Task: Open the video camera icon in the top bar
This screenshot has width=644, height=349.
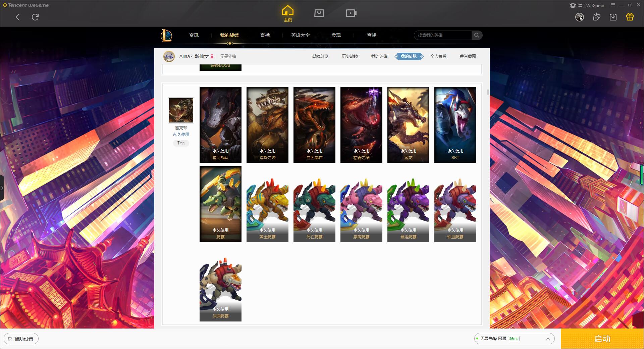Action: (x=351, y=13)
